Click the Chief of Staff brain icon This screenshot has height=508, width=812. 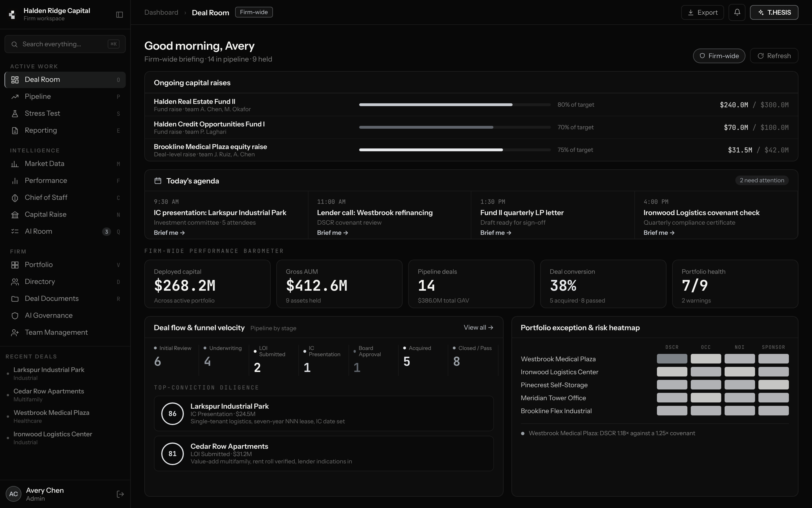tap(15, 198)
